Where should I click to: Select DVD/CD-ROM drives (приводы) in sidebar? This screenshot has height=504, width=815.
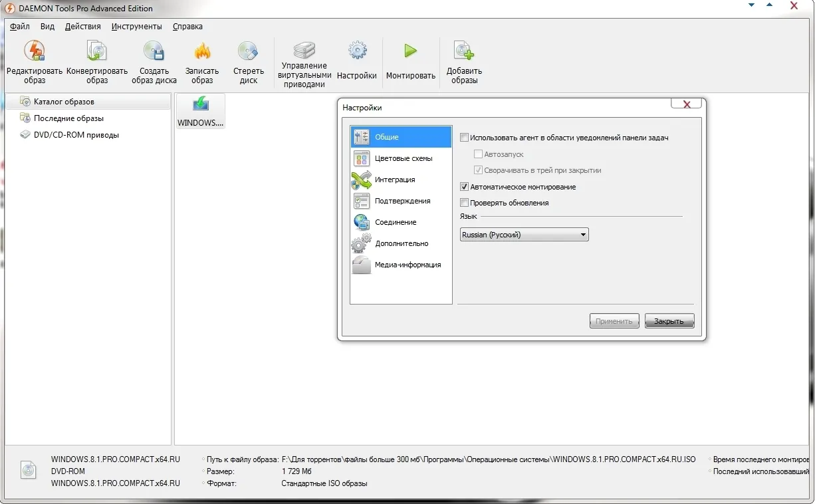point(76,135)
